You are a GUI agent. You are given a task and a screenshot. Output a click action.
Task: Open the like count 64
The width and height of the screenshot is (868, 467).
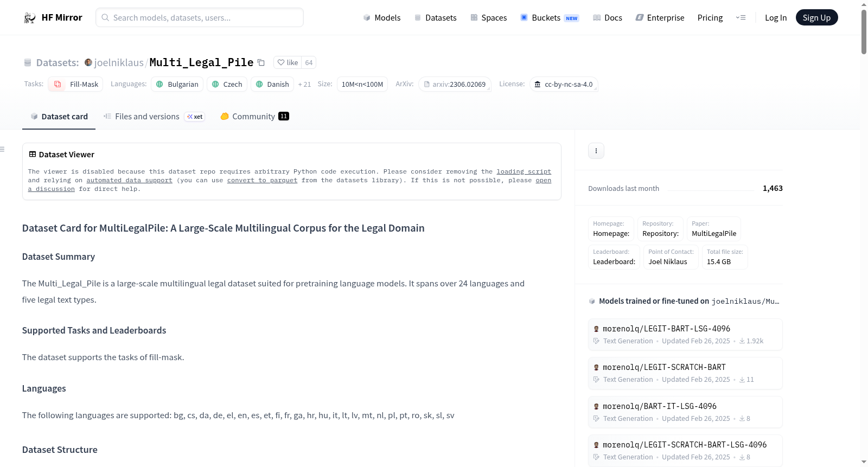pos(309,62)
